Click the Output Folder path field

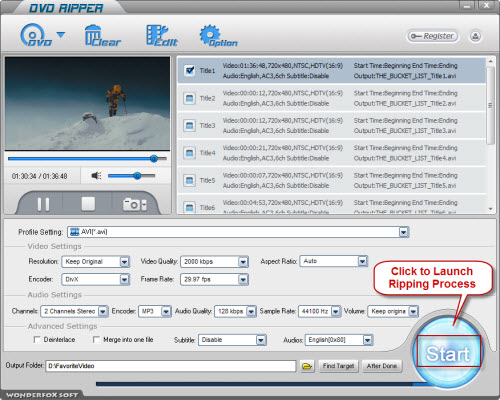click(x=171, y=366)
